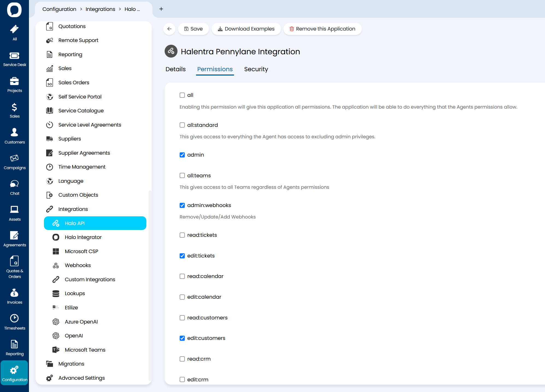The height and width of the screenshot is (392, 545).
Task: Open the Chat module
Action: (x=14, y=188)
